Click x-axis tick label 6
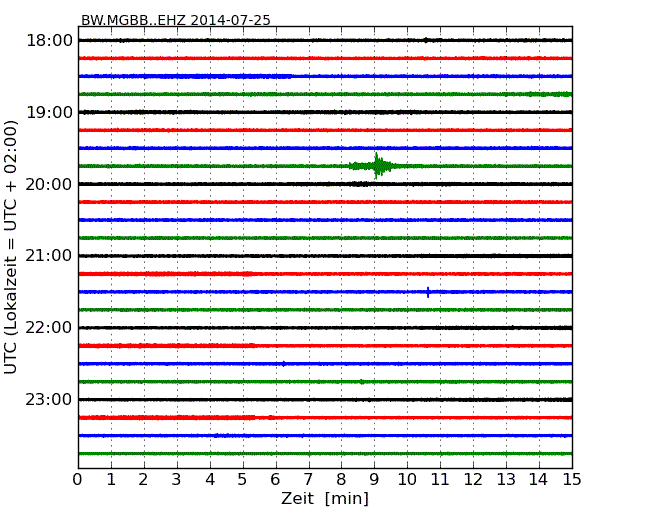Image resolution: width=650 pixels, height=520 pixels. [275, 480]
